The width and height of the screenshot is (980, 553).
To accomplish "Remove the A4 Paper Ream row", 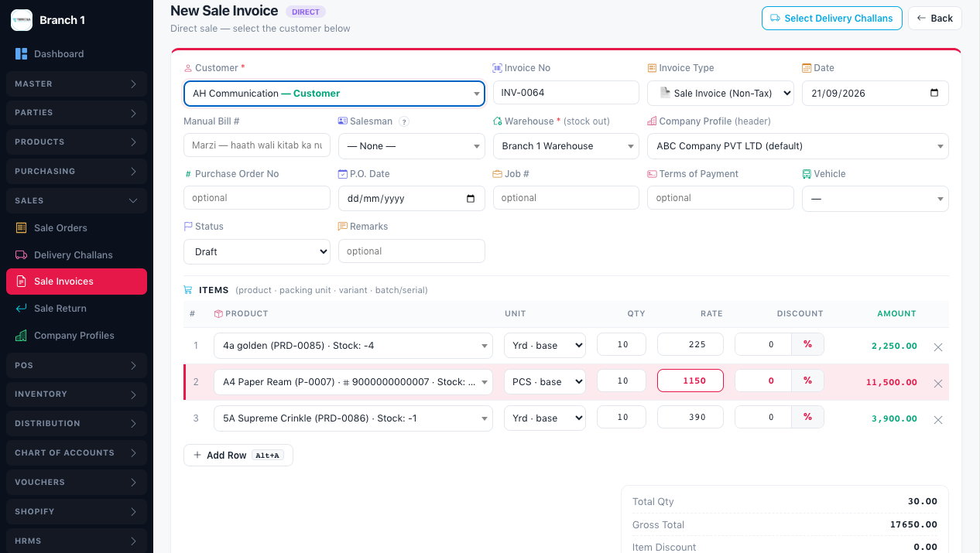I will click(938, 384).
